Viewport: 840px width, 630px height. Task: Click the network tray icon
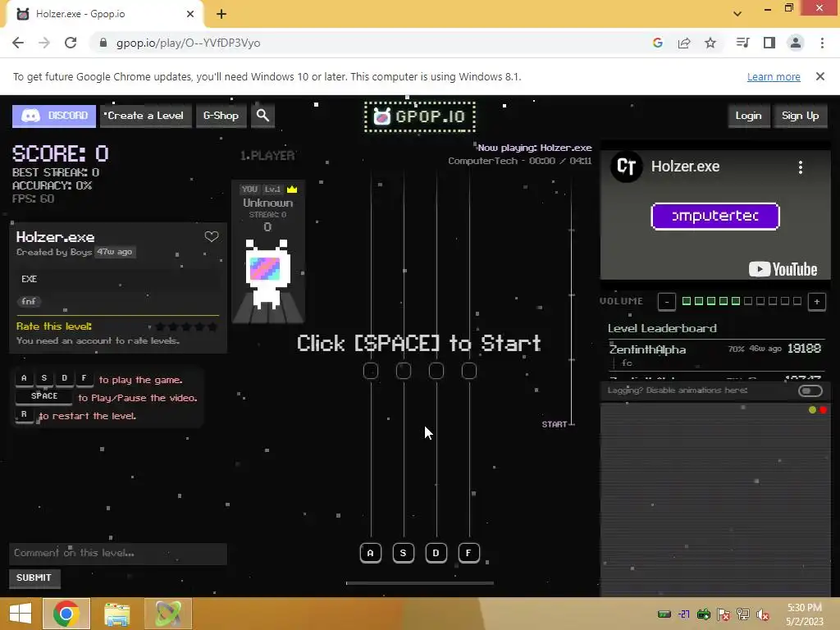(743, 614)
